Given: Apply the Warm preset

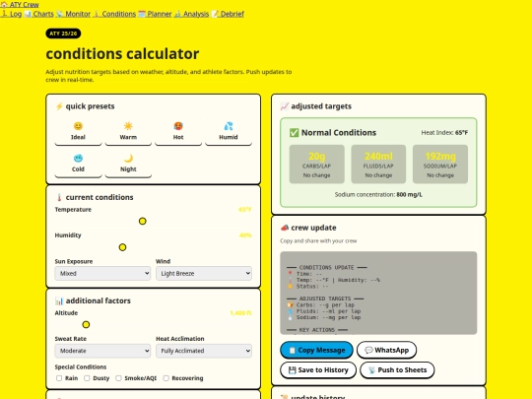Looking at the screenshot, I should point(128,132).
